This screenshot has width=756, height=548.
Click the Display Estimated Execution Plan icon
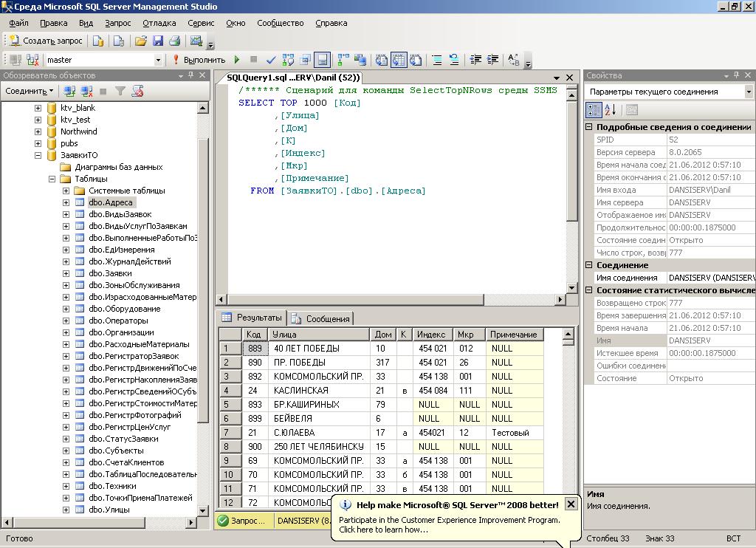pyautogui.click(x=289, y=60)
